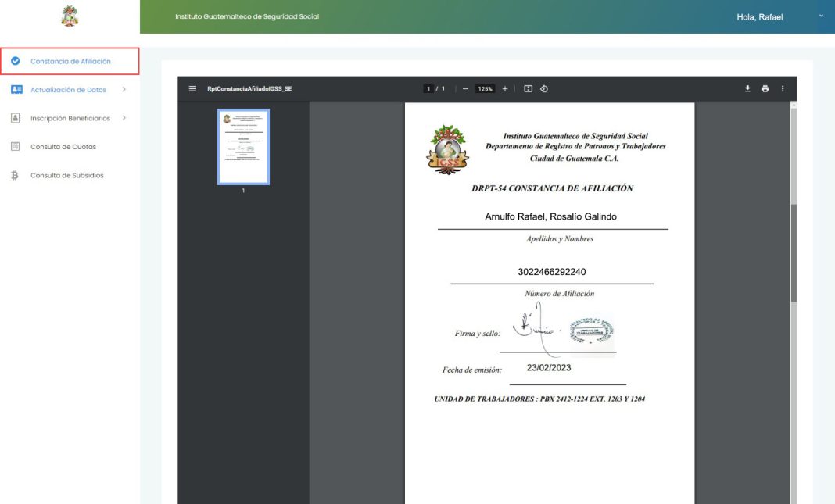This screenshot has width=835, height=504.
Task: Click the IGSS logo above the sidebar
Action: tap(69, 16)
